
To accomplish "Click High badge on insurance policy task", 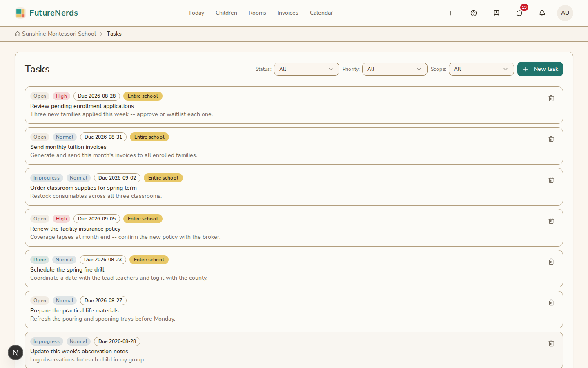I will click(x=61, y=219).
